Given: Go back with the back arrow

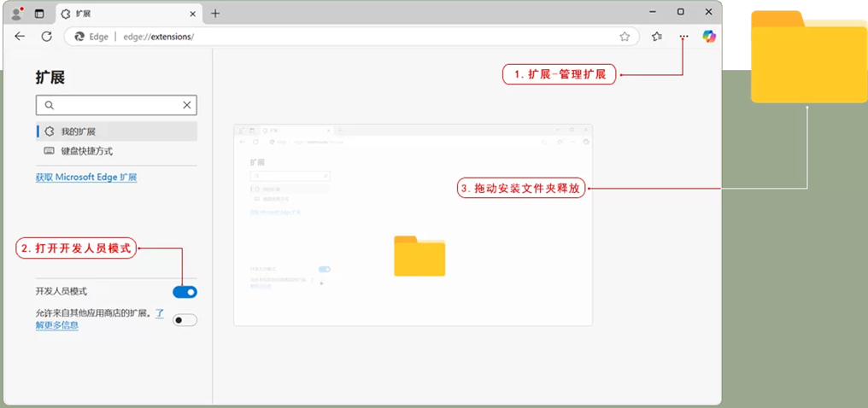Looking at the screenshot, I should click(20, 37).
